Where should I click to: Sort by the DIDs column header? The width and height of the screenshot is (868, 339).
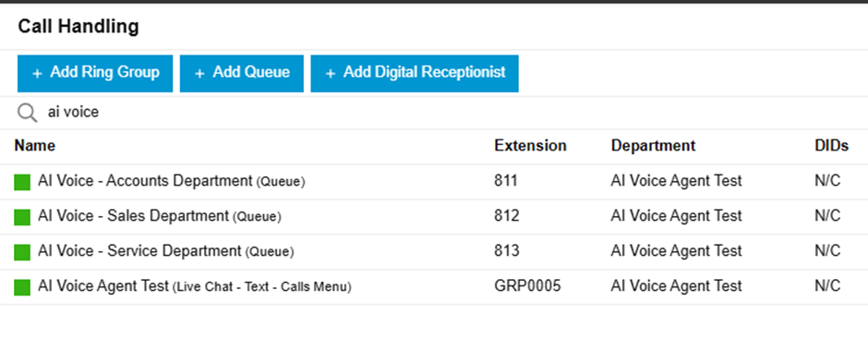831,146
